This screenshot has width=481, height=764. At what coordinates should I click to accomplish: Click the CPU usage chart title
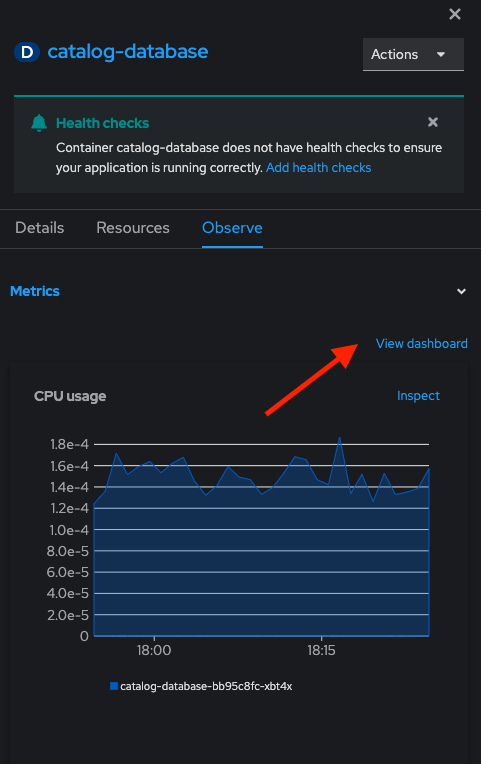(x=70, y=396)
